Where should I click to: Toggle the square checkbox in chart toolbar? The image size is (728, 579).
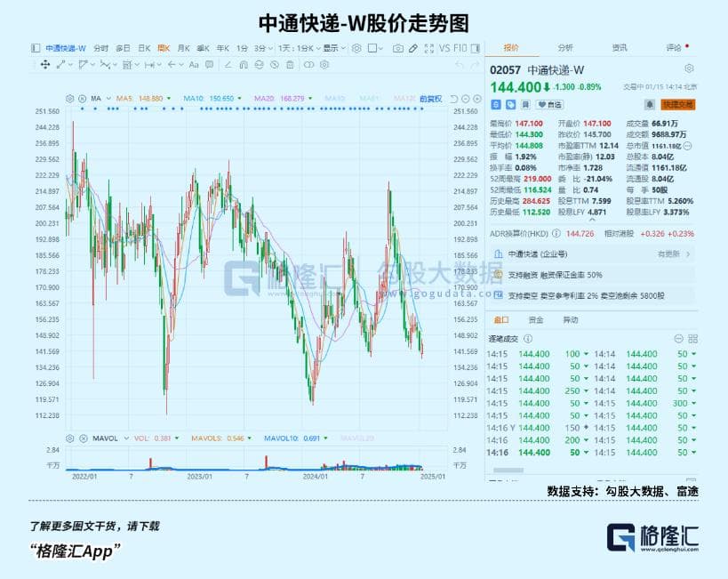point(374,47)
